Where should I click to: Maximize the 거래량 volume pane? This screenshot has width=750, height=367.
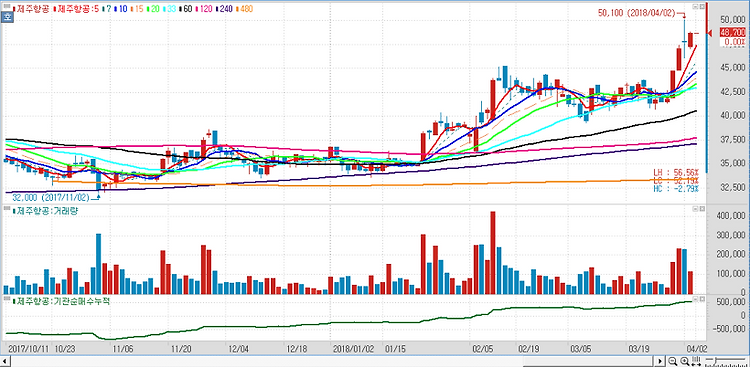click(702, 209)
